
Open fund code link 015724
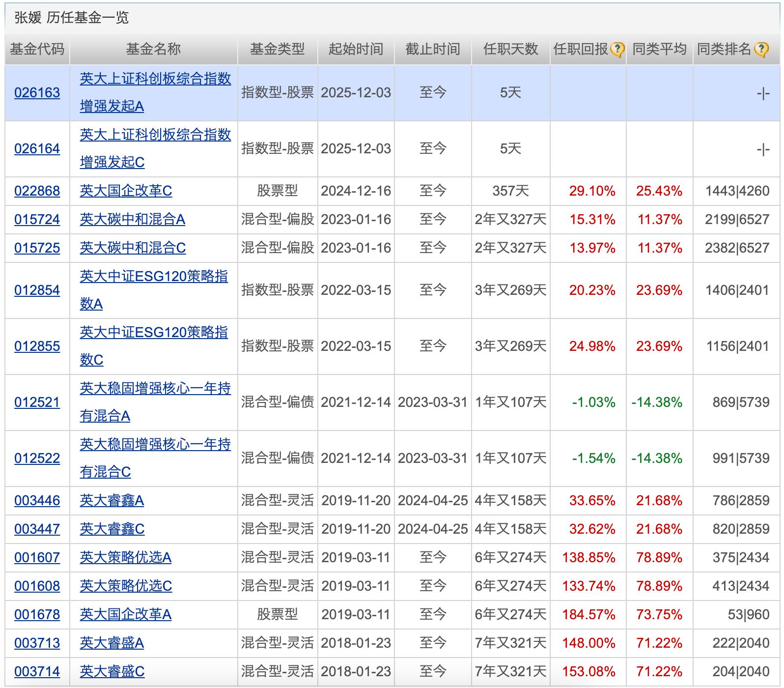tap(37, 219)
